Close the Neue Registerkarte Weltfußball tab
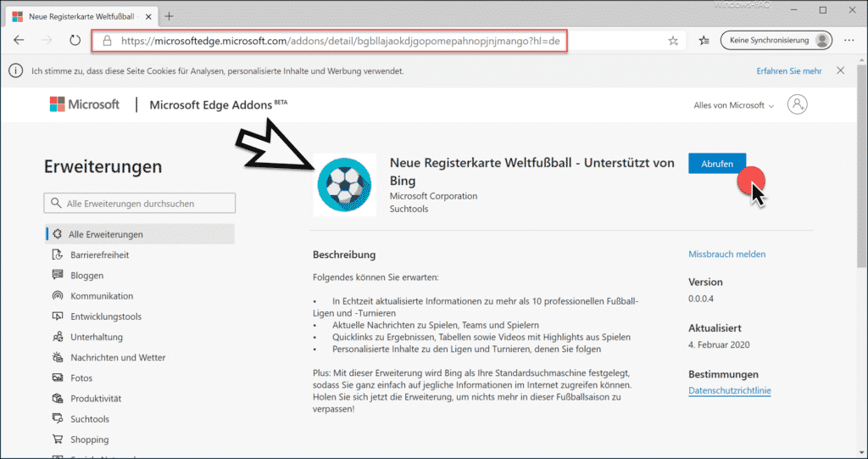Viewport: 868px width, 459px height. pos(148,17)
